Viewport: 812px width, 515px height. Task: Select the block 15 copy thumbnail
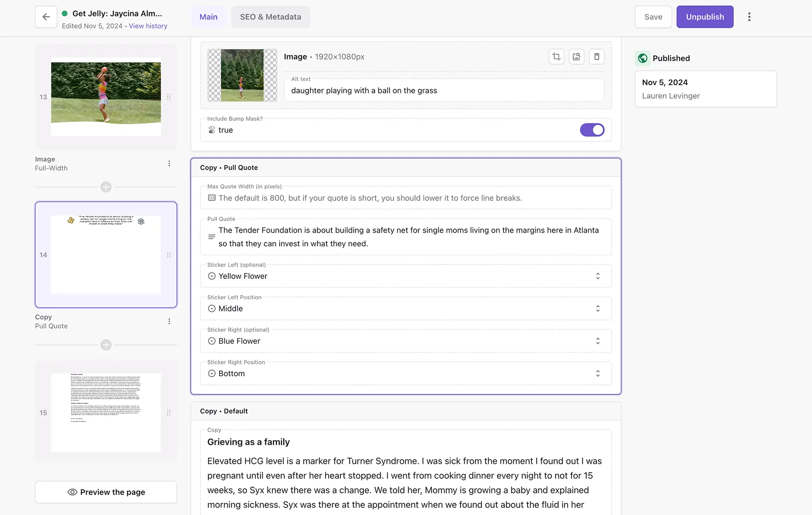pos(106,412)
